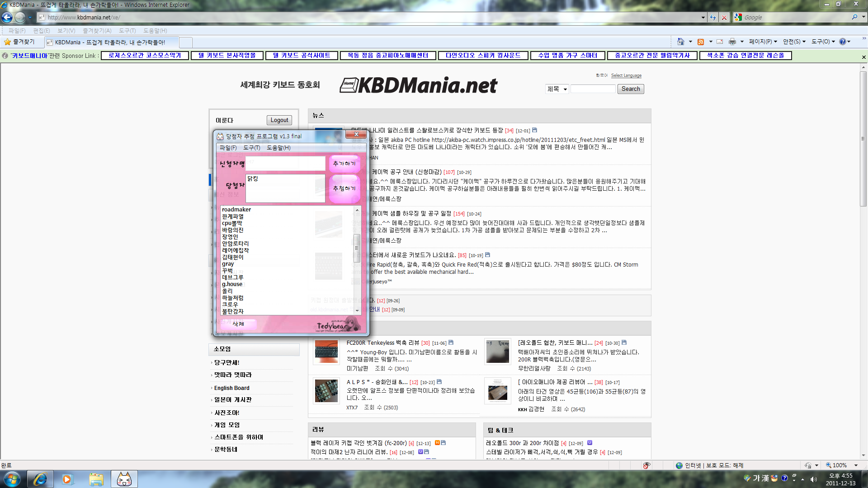The width and height of the screenshot is (868, 488).
Task: Click the 삭제 button in the lottery program
Action: [238, 324]
